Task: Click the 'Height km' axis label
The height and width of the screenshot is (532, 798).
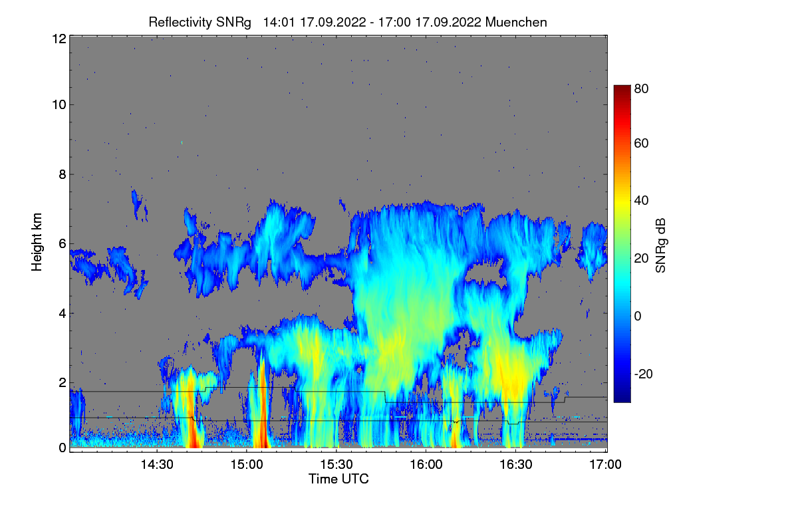Action: coord(37,242)
